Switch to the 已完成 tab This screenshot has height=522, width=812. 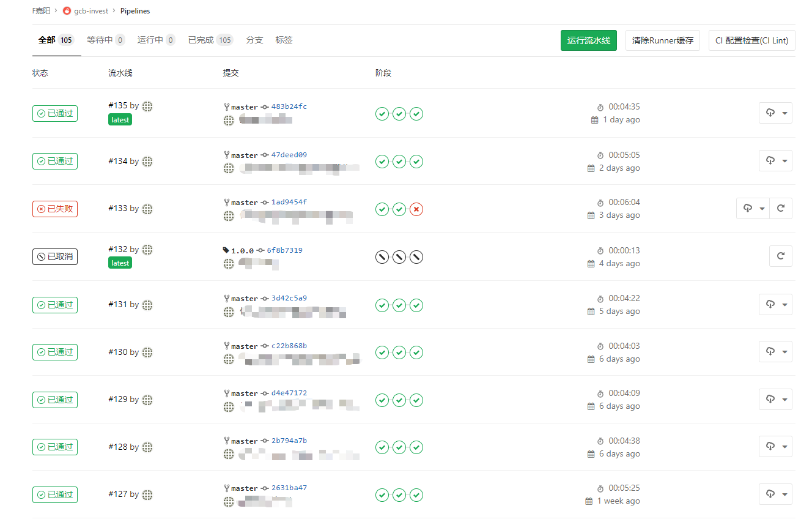point(210,40)
